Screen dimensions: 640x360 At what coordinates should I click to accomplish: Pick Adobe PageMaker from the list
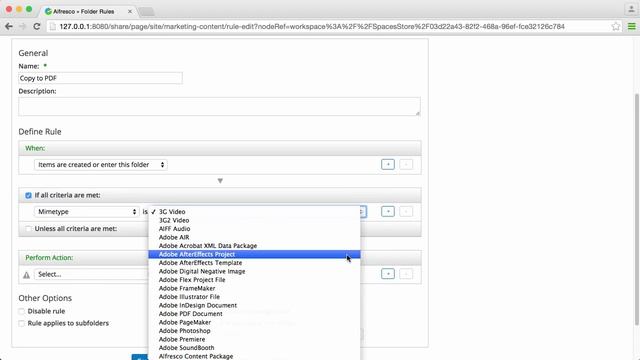point(254,322)
